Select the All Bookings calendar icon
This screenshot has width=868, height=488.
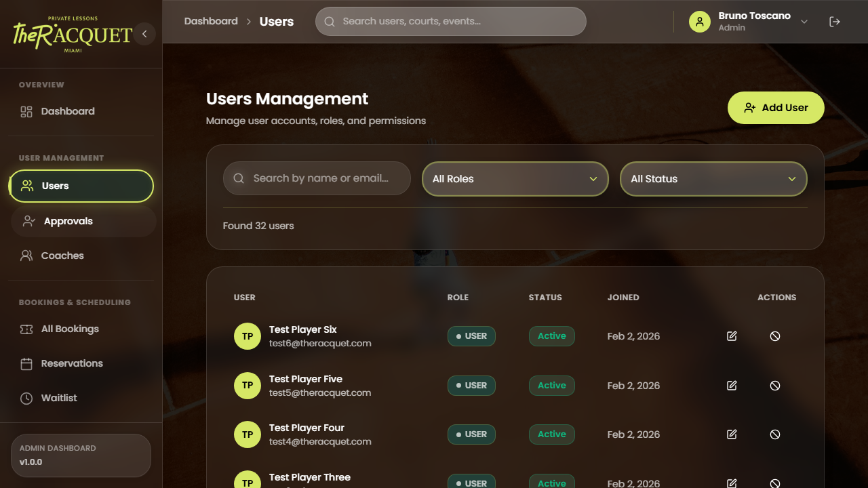click(x=26, y=329)
